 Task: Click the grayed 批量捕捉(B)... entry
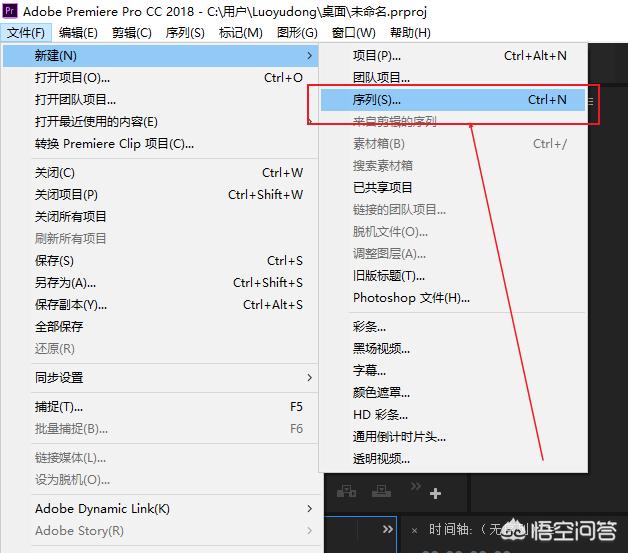pos(161,429)
